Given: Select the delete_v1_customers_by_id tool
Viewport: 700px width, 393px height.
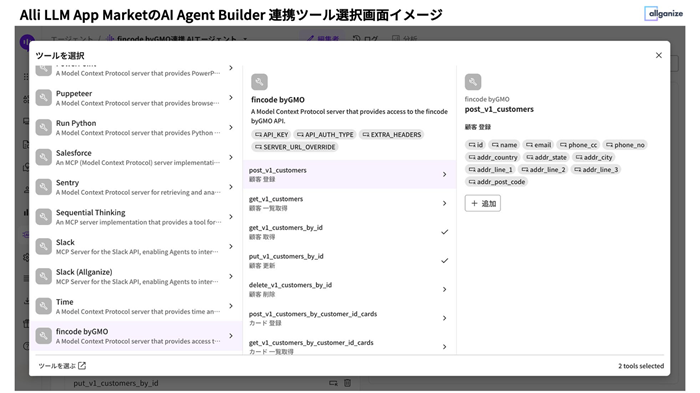Looking at the screenshot, I should 349,289.
